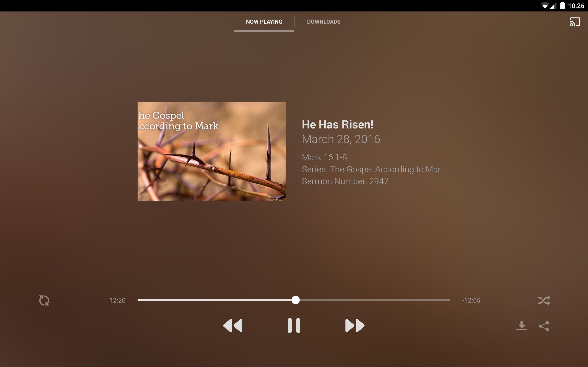The height and width of the screenshot is (367, 588).
Task: Switch to the Downloads tab
Action: [324, 22]
